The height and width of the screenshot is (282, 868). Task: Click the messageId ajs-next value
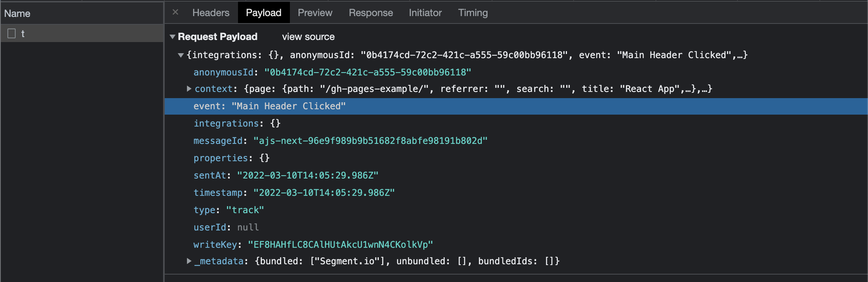pos(370,141)
